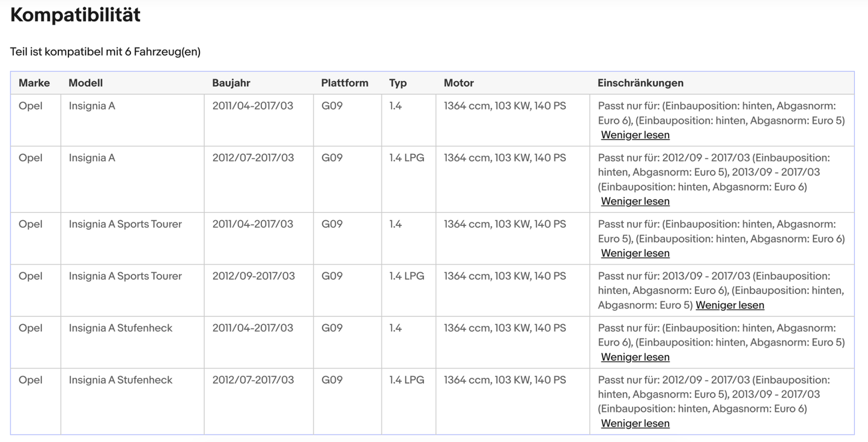Image resolution: width=868 pixels, height=442 pixels.
Task: Click the 'Teil ist kompatibel mit 6 Fahrzeug(en)' text
Action: click(x=105, y=52)
